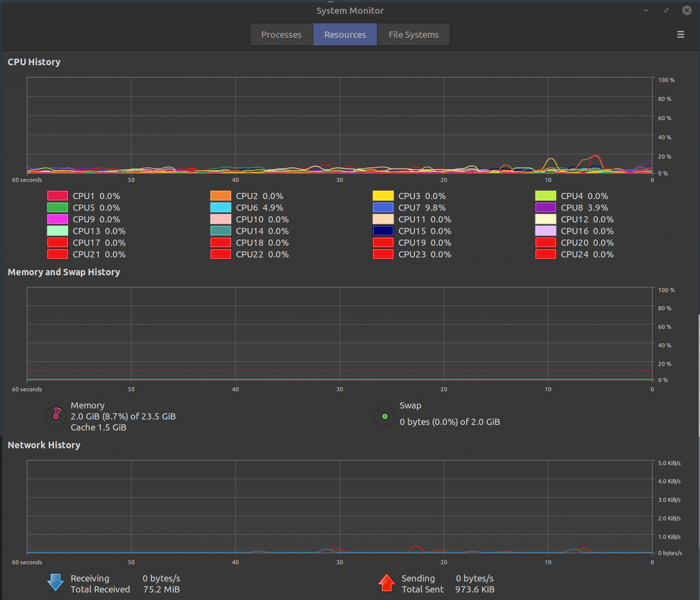Open the CPU8 purple color chooser
This screenshot has width=700, height=600.
tap(545, 207)
